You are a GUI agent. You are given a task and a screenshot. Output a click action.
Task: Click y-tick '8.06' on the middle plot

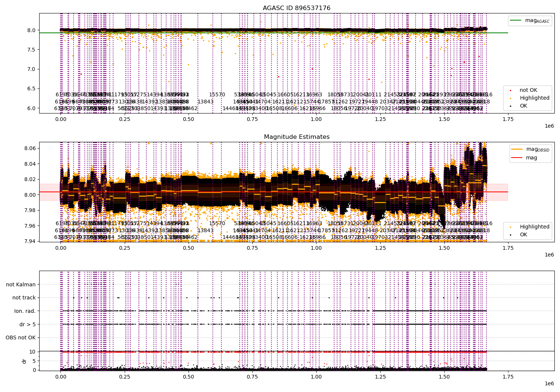coord(30,149)
